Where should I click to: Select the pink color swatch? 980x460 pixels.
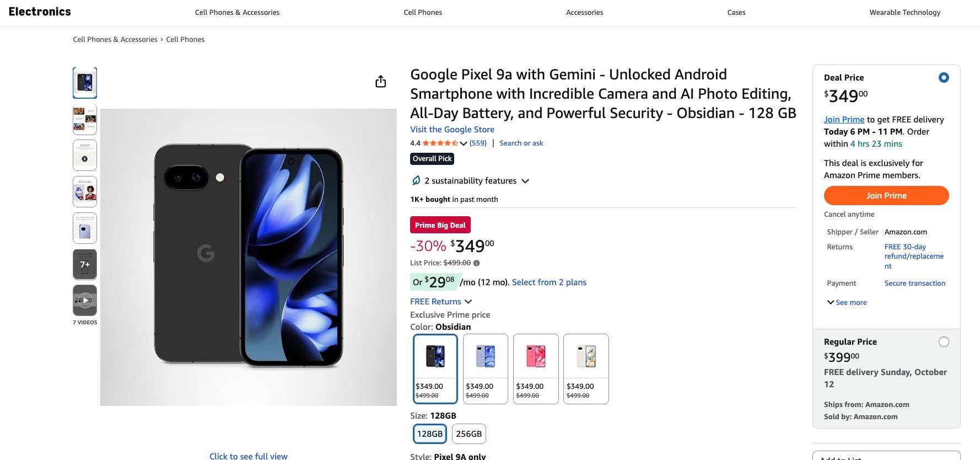(x=536, y=368)
